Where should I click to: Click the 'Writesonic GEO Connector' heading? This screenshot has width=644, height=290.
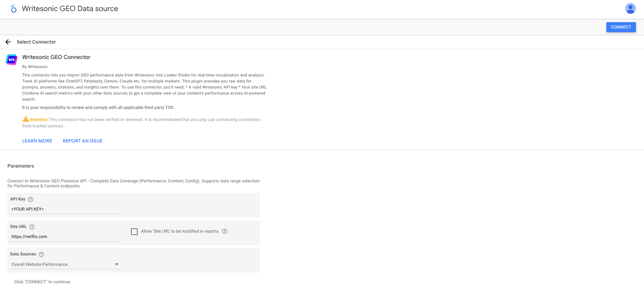coord(56,57)
